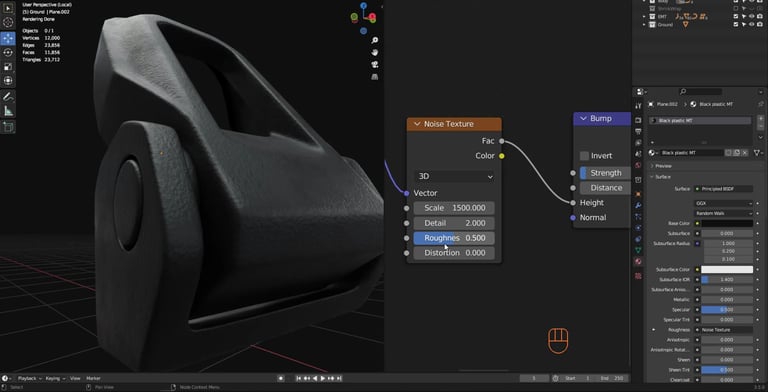Uncheck the EMT collection exclude checkbox
Screen dimensions: 768x392
[736, 16]
